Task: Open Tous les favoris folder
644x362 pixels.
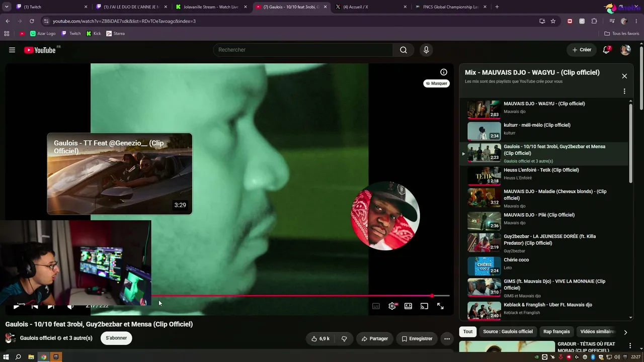Action: [x=622, y=34]
